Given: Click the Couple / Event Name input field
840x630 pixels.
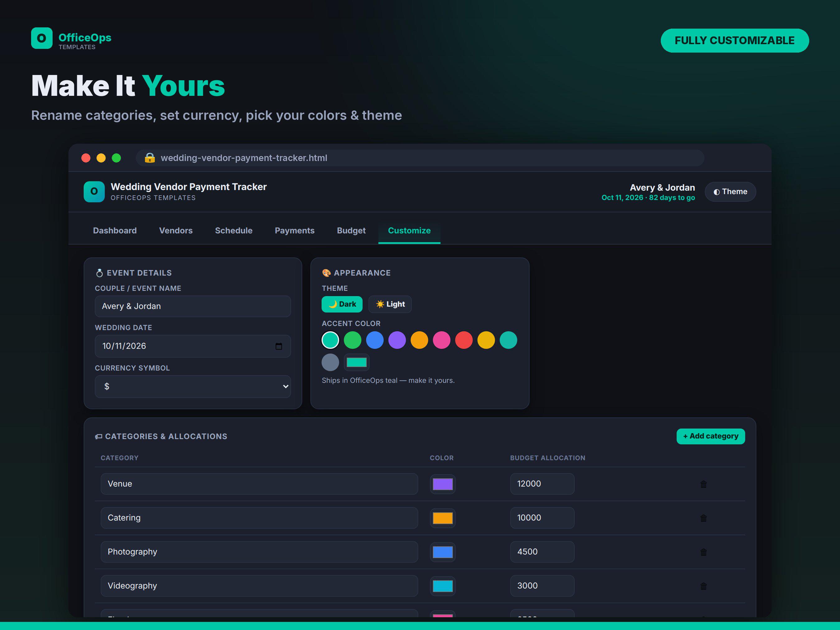Looking at the screenshot, I should (x=193, y=306).
